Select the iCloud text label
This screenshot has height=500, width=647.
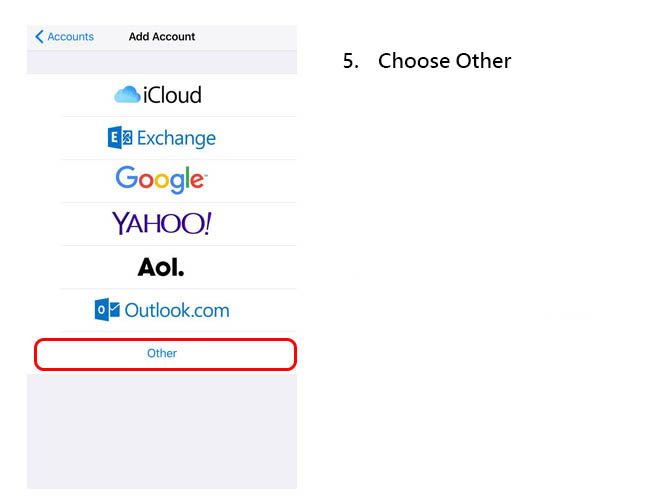[172, 95]
